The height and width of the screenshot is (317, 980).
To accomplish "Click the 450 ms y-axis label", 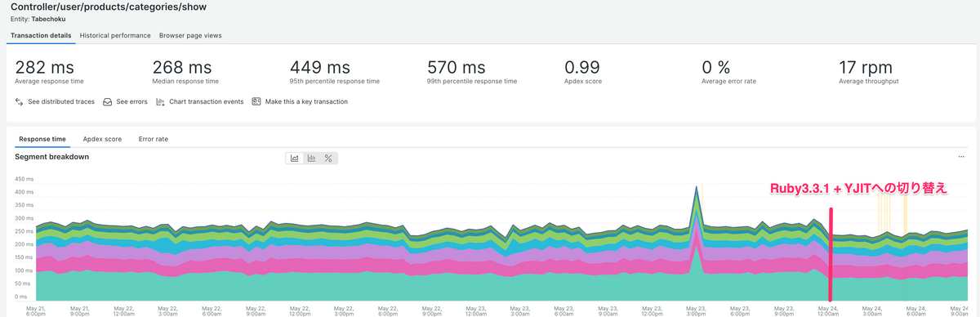I will coord(24,178).
